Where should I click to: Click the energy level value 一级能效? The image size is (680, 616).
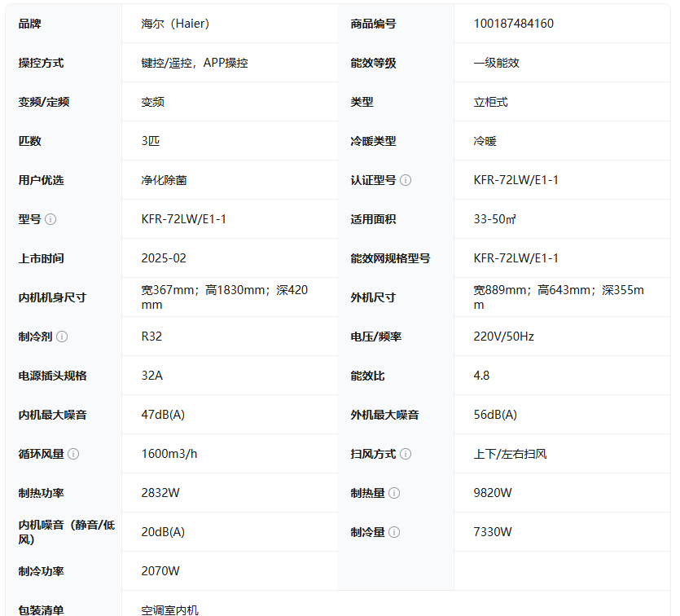click(x=497, y=63)
